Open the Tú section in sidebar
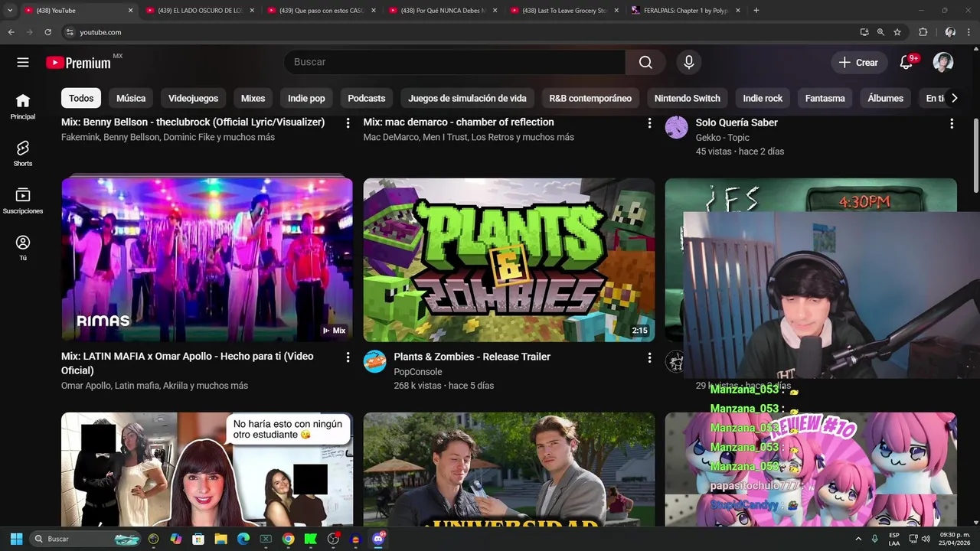The image size is (980, 551). [23, 248]
